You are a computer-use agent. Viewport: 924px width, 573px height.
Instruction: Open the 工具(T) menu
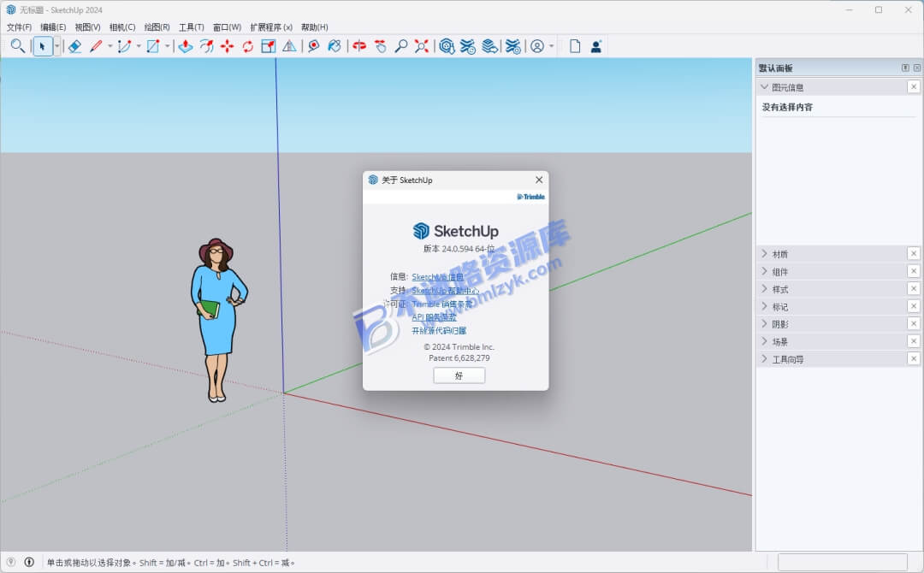click(x=191, y=27)
